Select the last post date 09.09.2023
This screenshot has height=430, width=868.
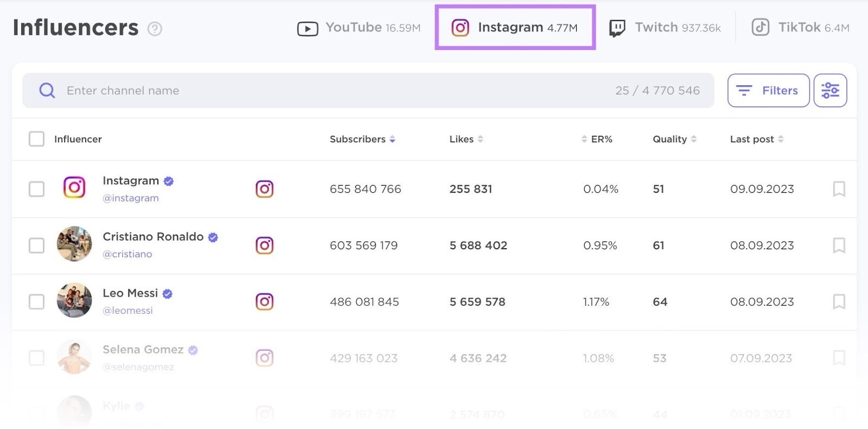pyautogui.click(x=762, y=189)
